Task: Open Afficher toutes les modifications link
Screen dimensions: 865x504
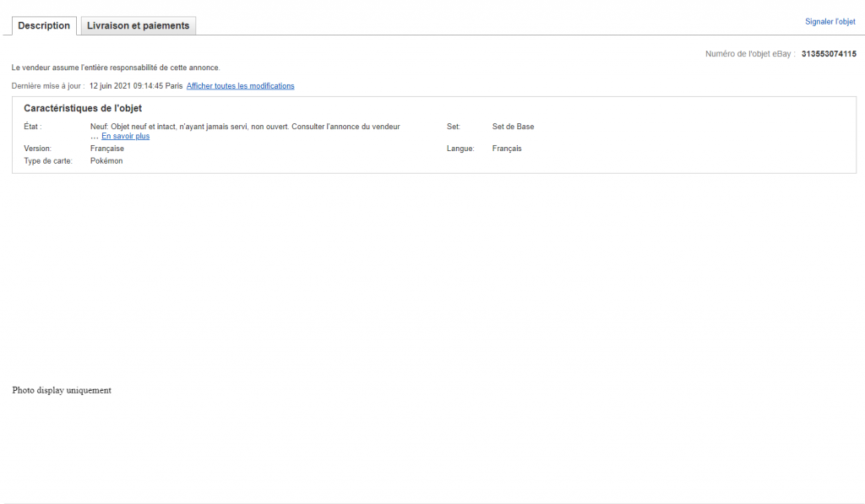Action: [x=240, y=86]
